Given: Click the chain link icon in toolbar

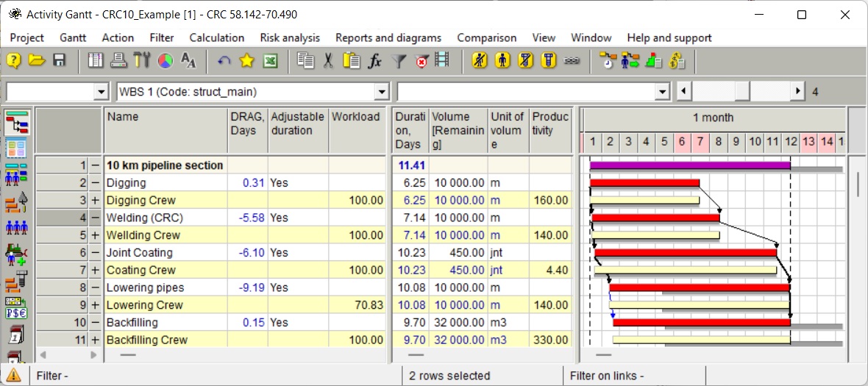Looking at the screenshot, I should pyautogui.click(x=572, y=61).
